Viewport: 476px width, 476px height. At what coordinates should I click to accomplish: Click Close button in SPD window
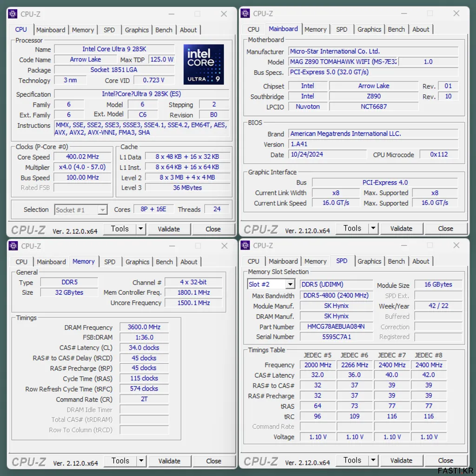tap(446, 460)
